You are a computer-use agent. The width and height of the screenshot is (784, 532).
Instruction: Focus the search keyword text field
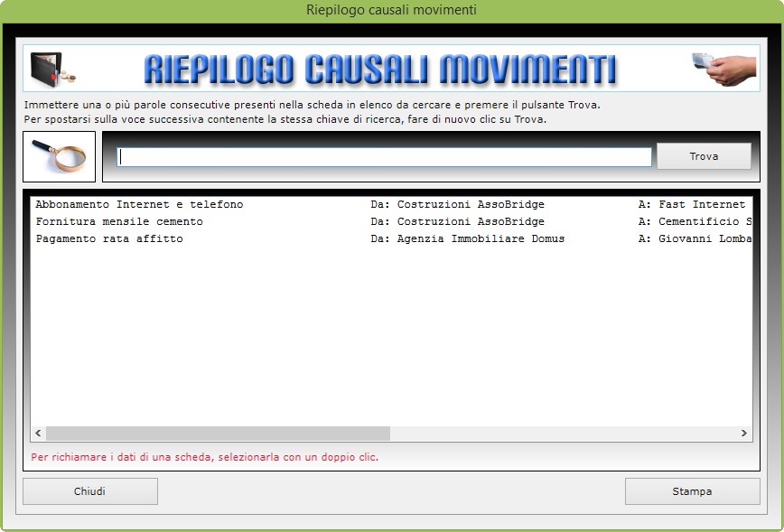pyautogui.click(x=384, y=157)
